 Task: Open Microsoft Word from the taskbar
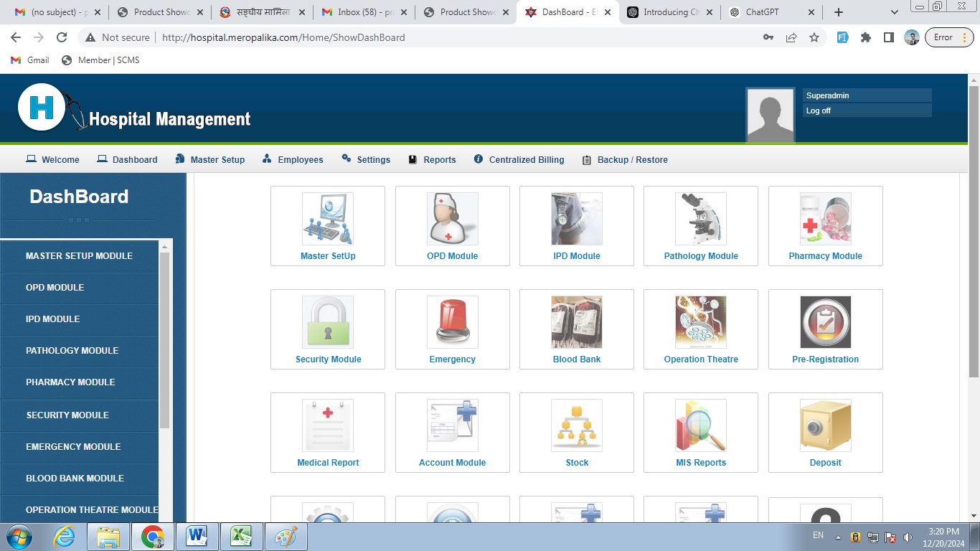(x=197, y=537)
